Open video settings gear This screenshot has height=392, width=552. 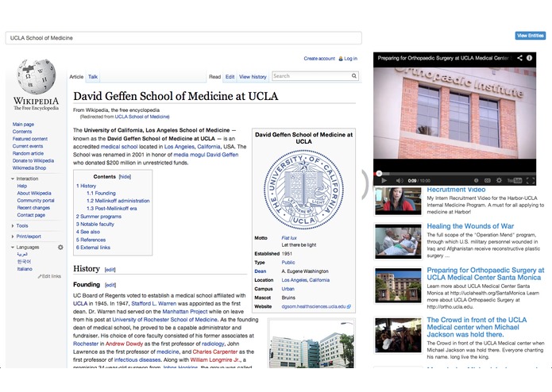[499, 181]
